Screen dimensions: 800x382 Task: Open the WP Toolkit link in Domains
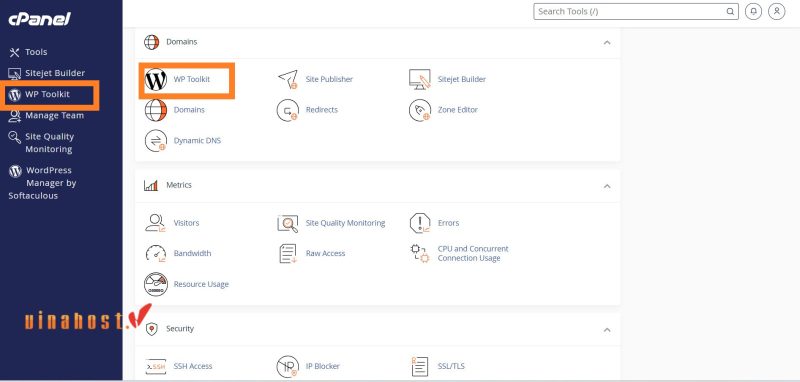coord(192,80)
